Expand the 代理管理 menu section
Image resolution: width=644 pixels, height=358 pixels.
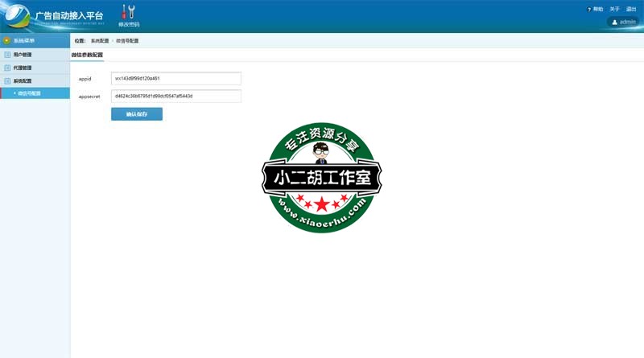[23, 68]
